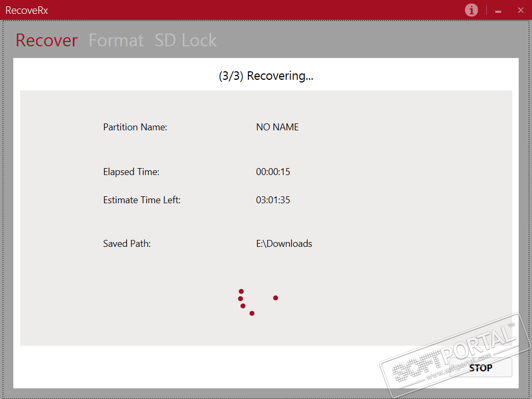Click the saved path E:\Downloads
Image resolution: width=532 pixels, height=399 pixels.
[x=284, y=244]
